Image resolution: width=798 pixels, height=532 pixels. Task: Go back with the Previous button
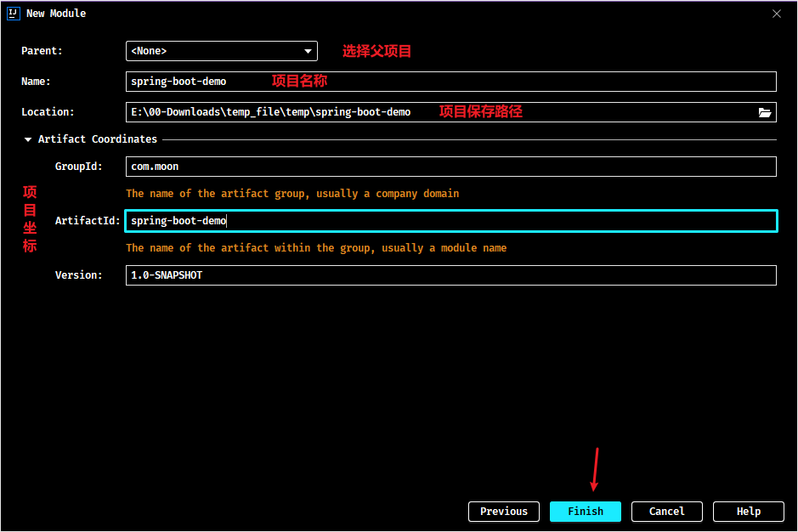pyautogui.click(x=504, y=511)
